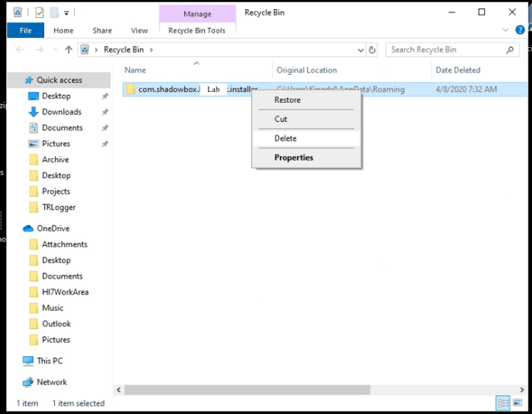Expand the ribbon using the chevron
532x414 pixels.
click(x=507, y=31)
